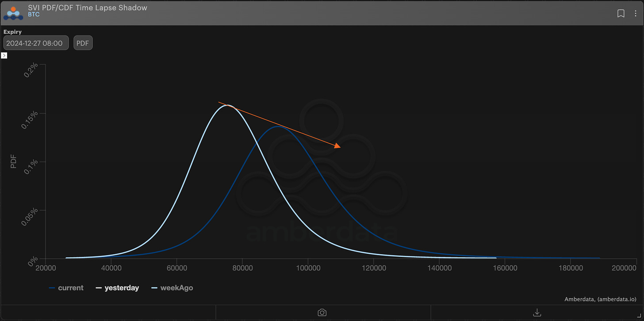Screen dimensions: 644x321
Task: Open the PDF mode selector
Action: pos(83,43)
